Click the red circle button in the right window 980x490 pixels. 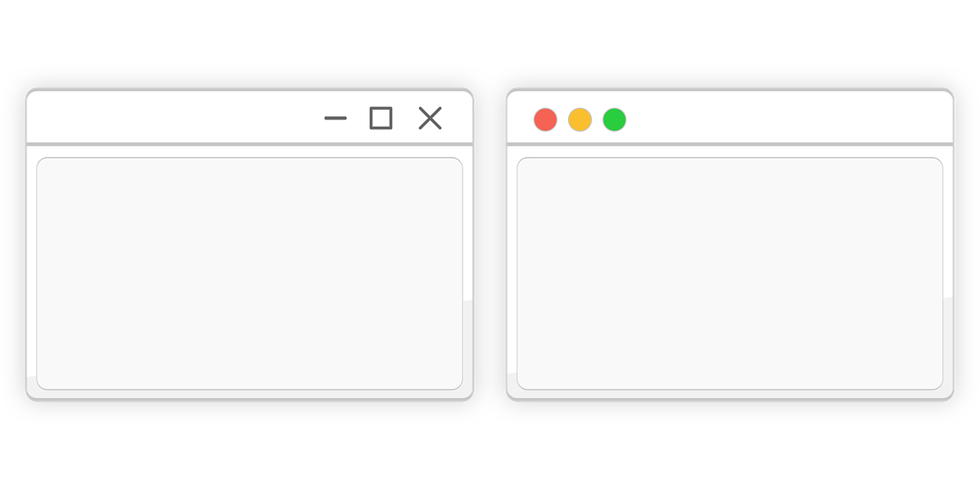point(545,119)
